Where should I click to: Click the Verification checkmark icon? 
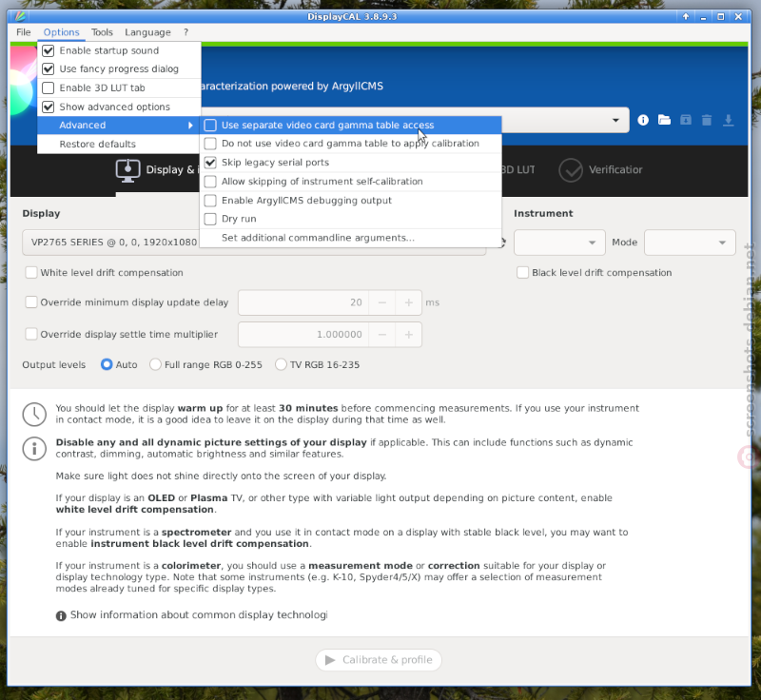pyautogui.click(x=571, y=170)
